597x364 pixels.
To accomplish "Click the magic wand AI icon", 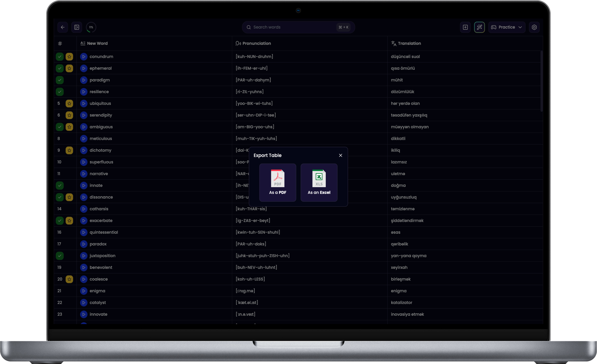I will coord(479,27).
